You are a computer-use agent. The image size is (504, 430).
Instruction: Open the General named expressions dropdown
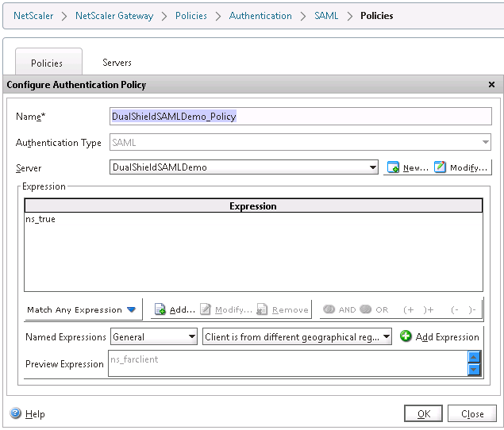click(x=154, y=337)
